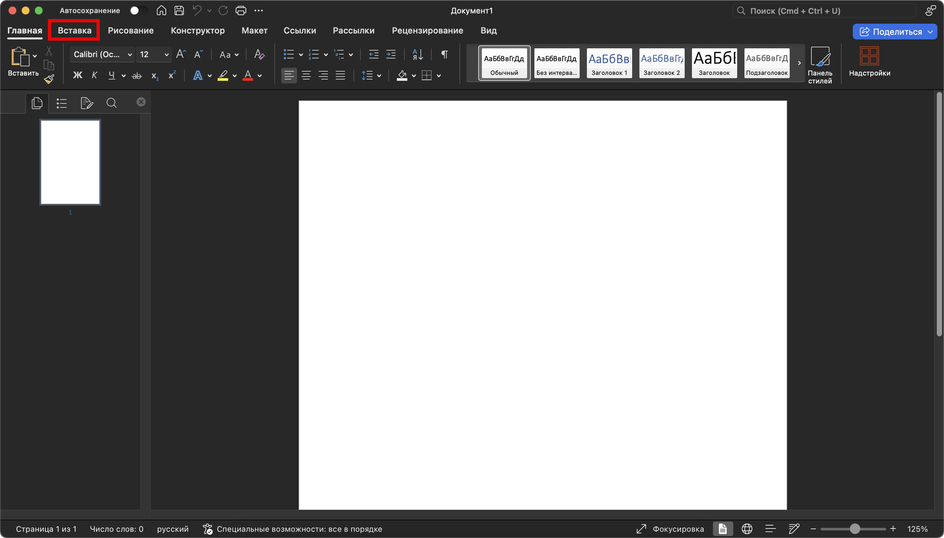Redo with the circular arrow icon
The height and width of the screenshot is (538, 944).
click(223, 10)
